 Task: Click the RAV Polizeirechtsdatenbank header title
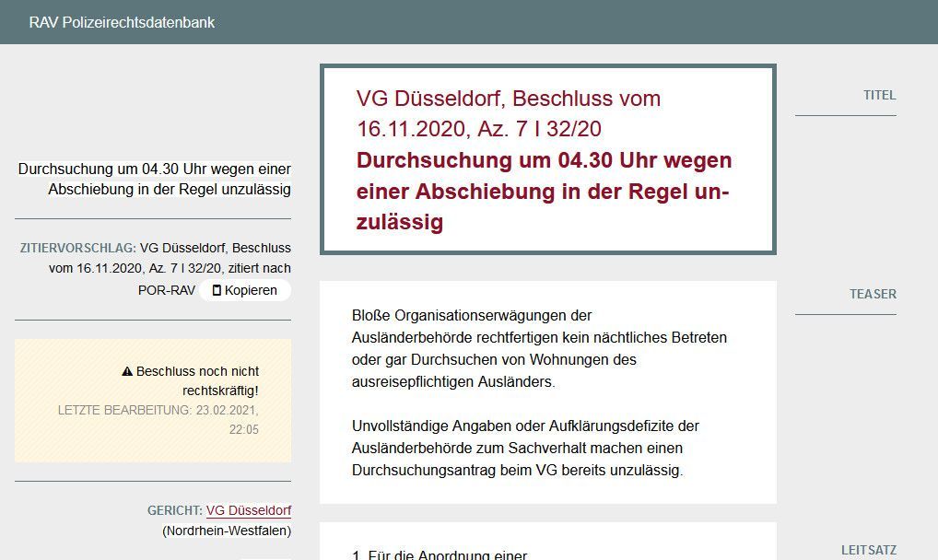click(121, 22)
